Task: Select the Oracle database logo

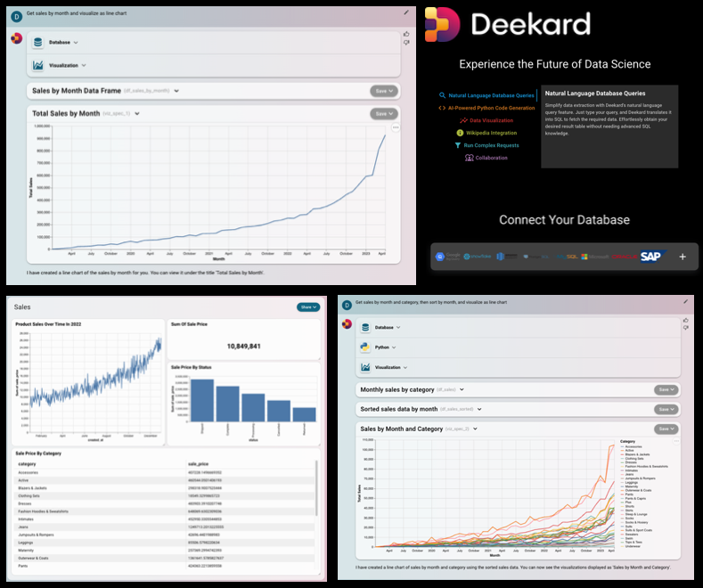Action: 624,257
